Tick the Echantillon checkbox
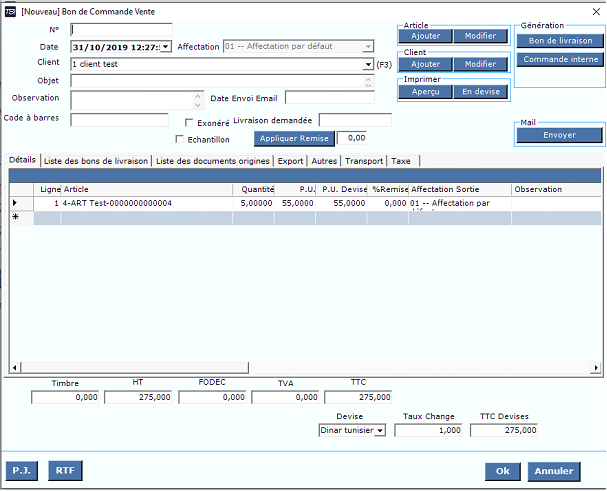 coord(180,139)
